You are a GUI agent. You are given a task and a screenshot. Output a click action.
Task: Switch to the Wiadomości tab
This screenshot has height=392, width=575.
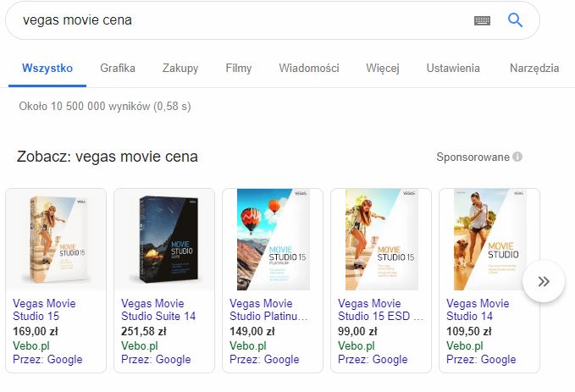tap(309, 69)
